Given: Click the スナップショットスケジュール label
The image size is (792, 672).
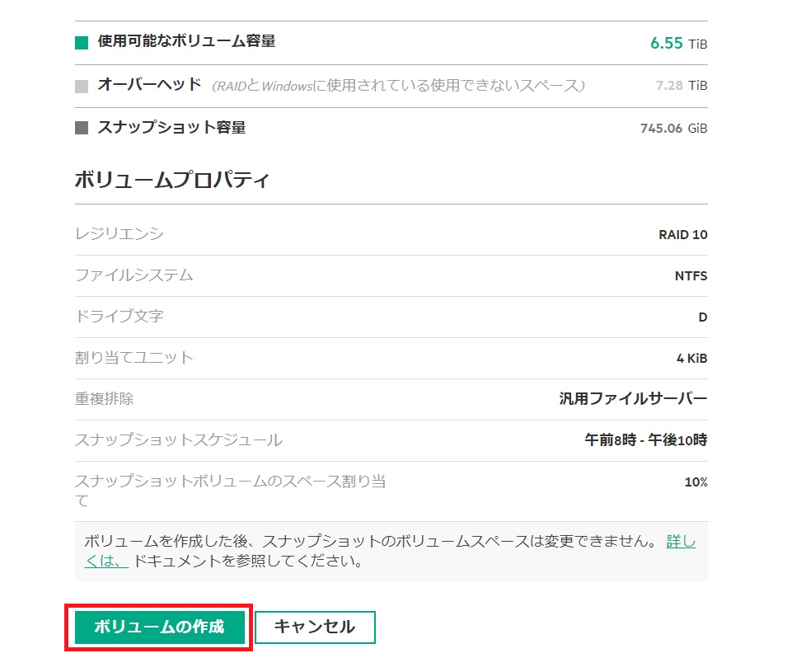Looking at the screenshot, I should pos(178,440).
